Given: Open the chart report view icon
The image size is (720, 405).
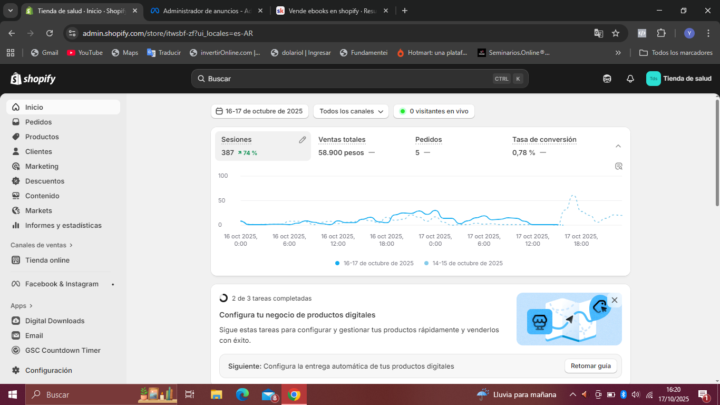Looking at the screenshot, I should tap(619, 166).
